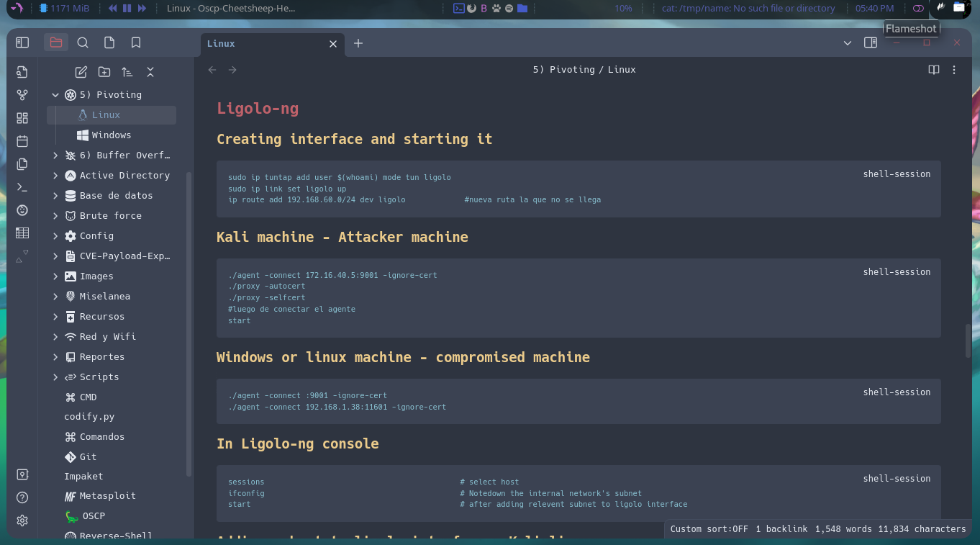Navigate back with the left arrow
980x545 pixels.
(x=212, y=70)
